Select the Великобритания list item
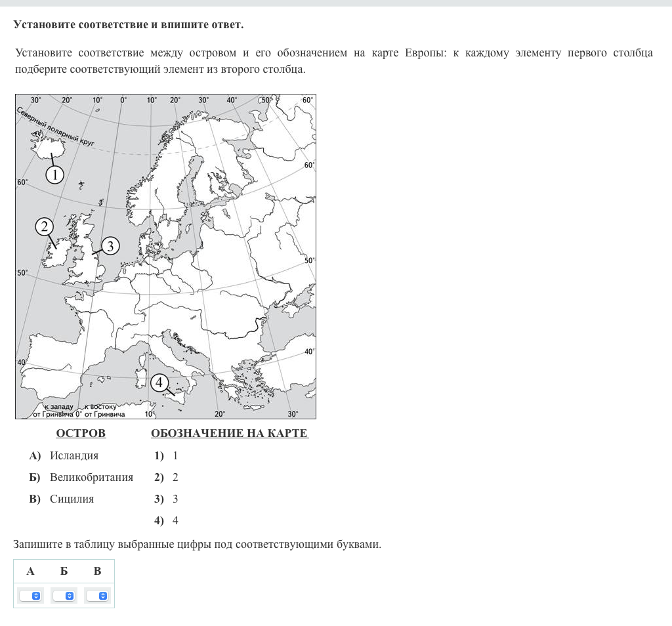The height and width of the screenshot is (626, 672). click(91, 477)
